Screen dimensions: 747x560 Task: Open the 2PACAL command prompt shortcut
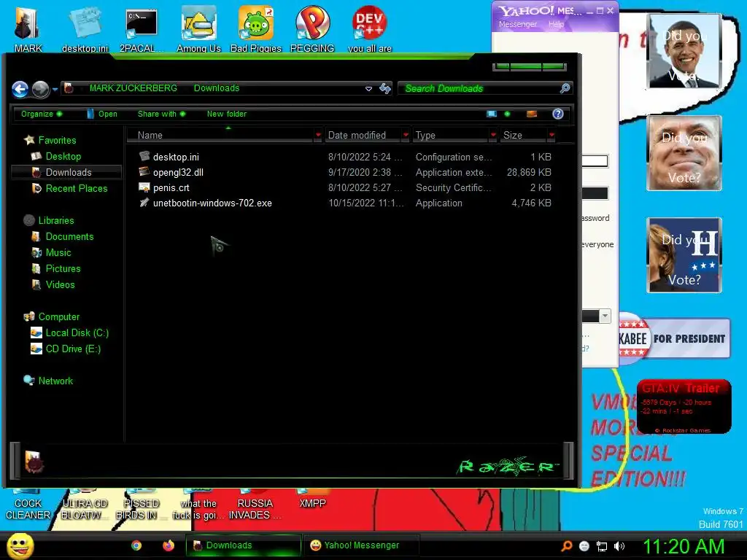click(x=142, y=28)
